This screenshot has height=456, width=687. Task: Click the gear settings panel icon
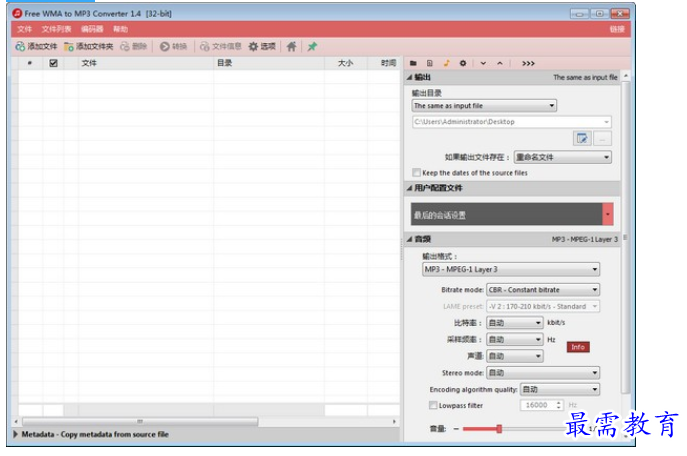coord(463,64)
